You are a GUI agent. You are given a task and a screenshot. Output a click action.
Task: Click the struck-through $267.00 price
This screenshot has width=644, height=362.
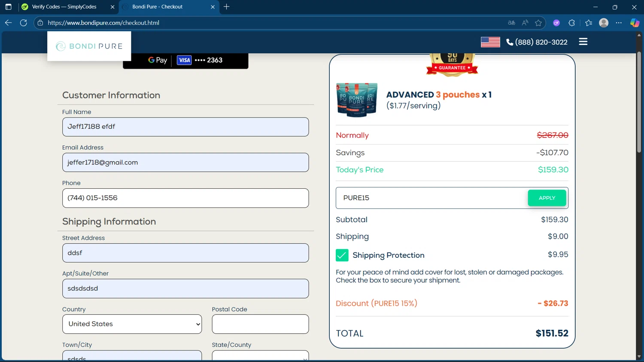click(553, 135)
